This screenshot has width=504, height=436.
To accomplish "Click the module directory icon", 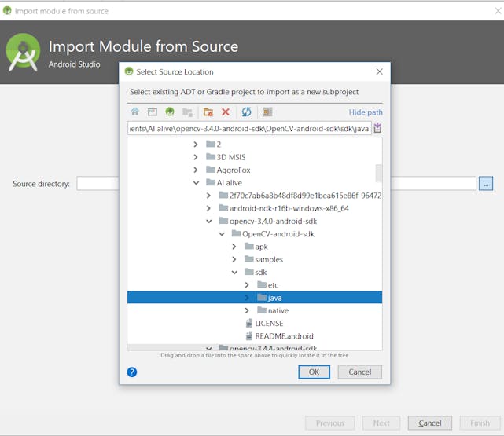I will click(x=187, y=112).
